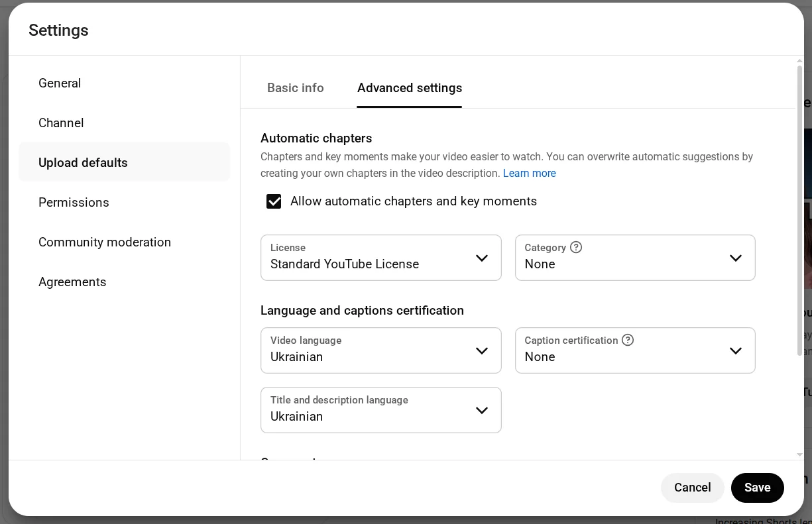Screen dimensions: 812x524
Task: Open the Video language dropdown
Action: point(380,350)
